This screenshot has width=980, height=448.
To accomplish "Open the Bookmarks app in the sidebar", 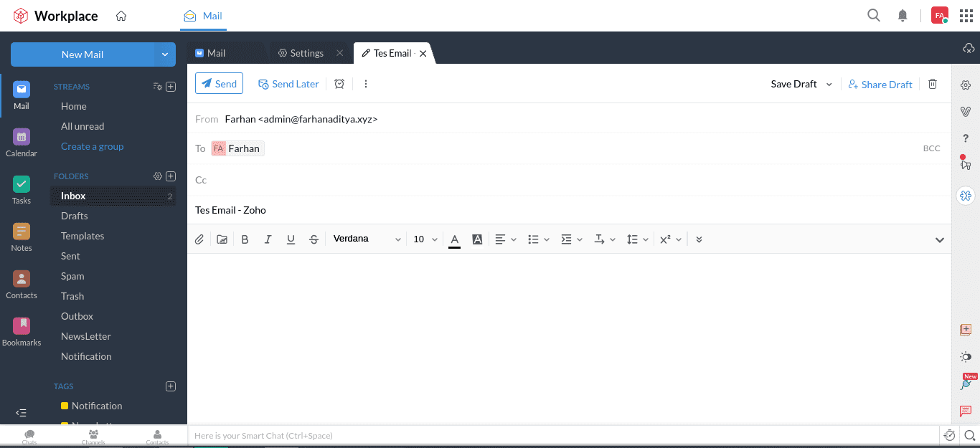I will [21, 330].
